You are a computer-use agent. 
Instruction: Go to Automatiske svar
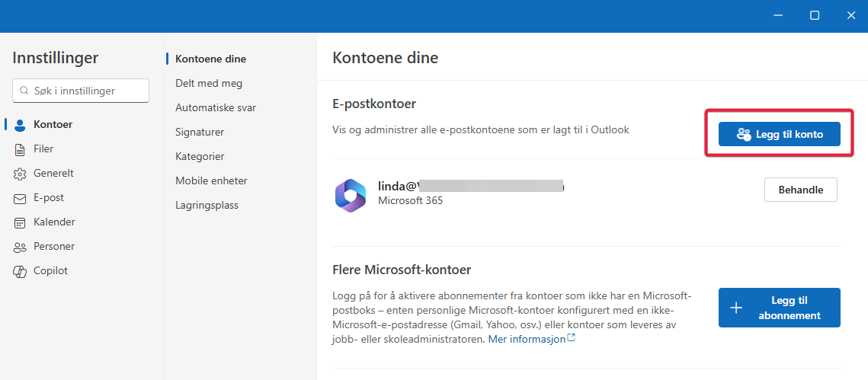point(216,108)
